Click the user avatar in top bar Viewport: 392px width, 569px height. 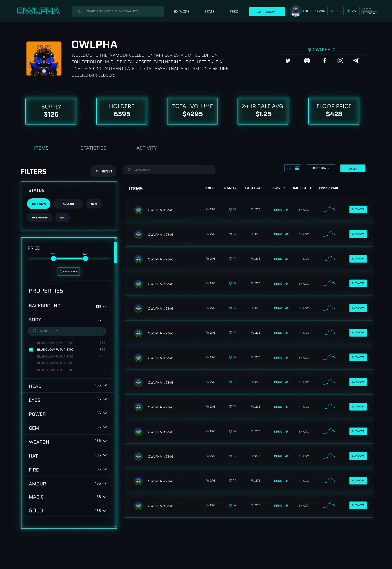296,11
